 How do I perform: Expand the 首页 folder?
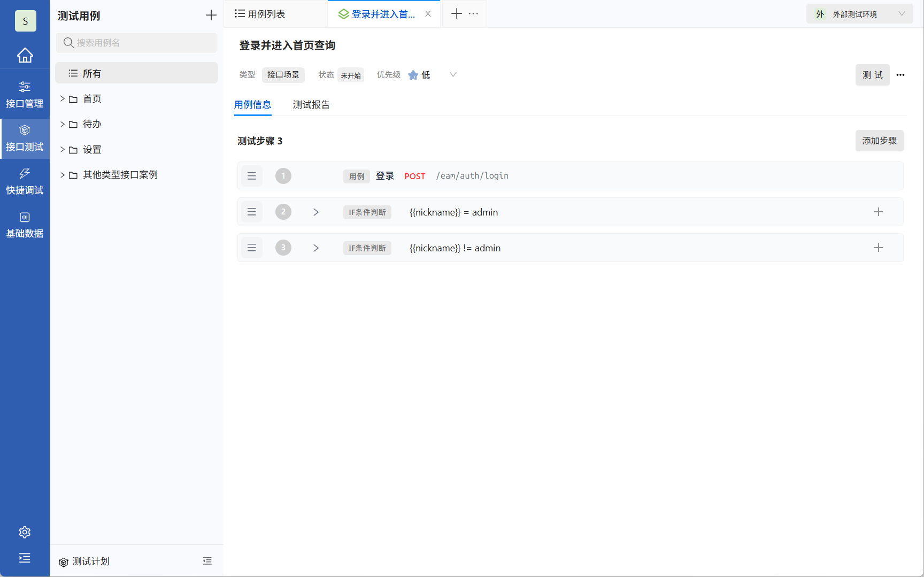pyautogui.click(x=62, y=98)
